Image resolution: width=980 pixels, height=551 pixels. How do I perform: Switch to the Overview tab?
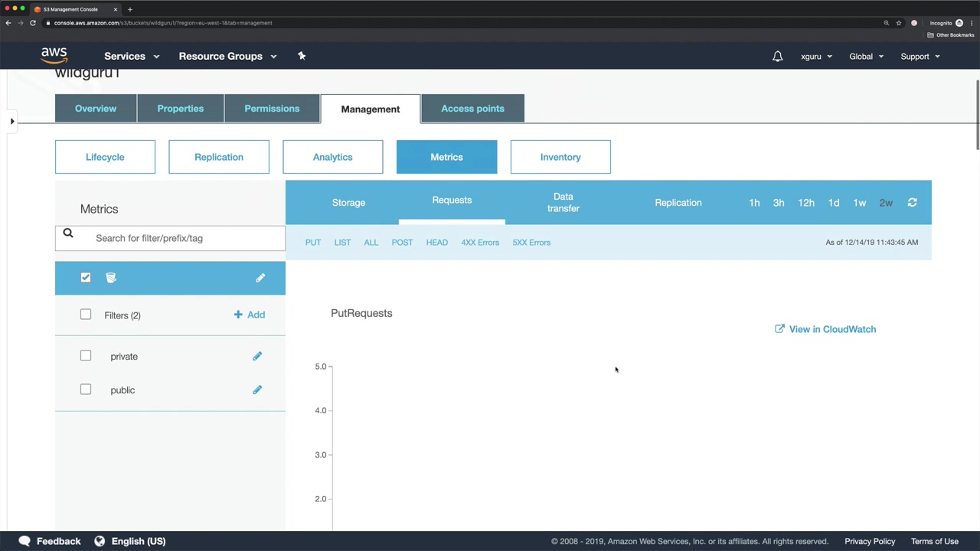pyautogui.click(x=96, y=109)
